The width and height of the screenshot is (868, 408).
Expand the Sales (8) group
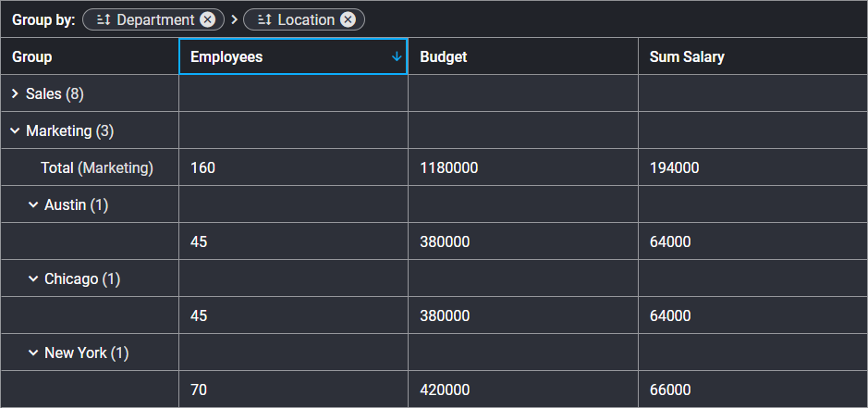point(15,94)
